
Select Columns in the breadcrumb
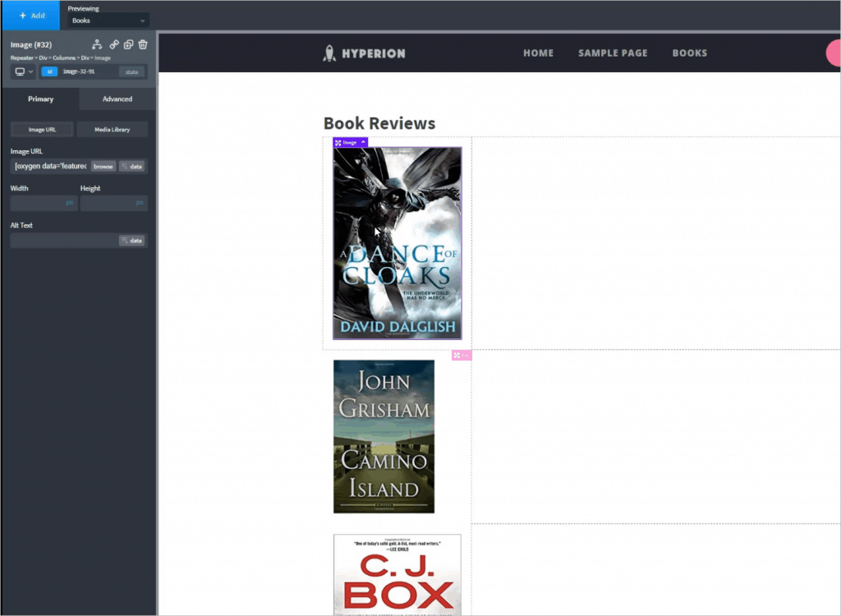[x=64, y=58]
